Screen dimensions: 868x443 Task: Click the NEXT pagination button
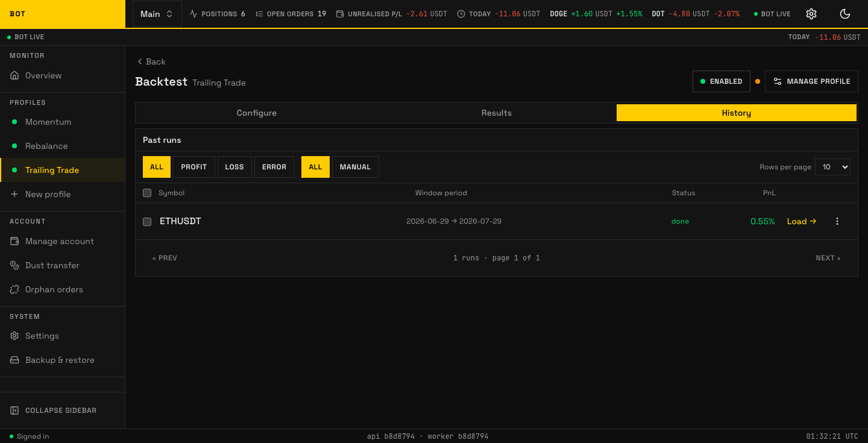pos(828,258)
